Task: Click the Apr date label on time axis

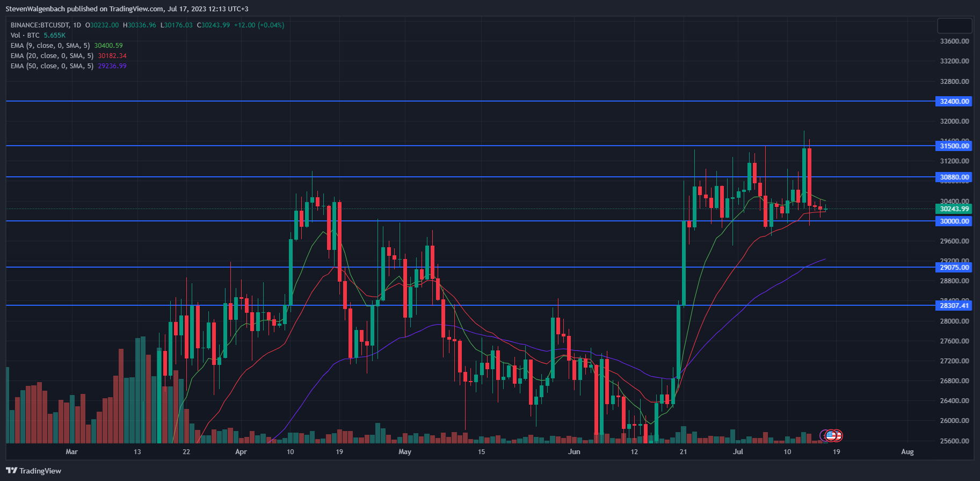Action: tap(241, 452)
